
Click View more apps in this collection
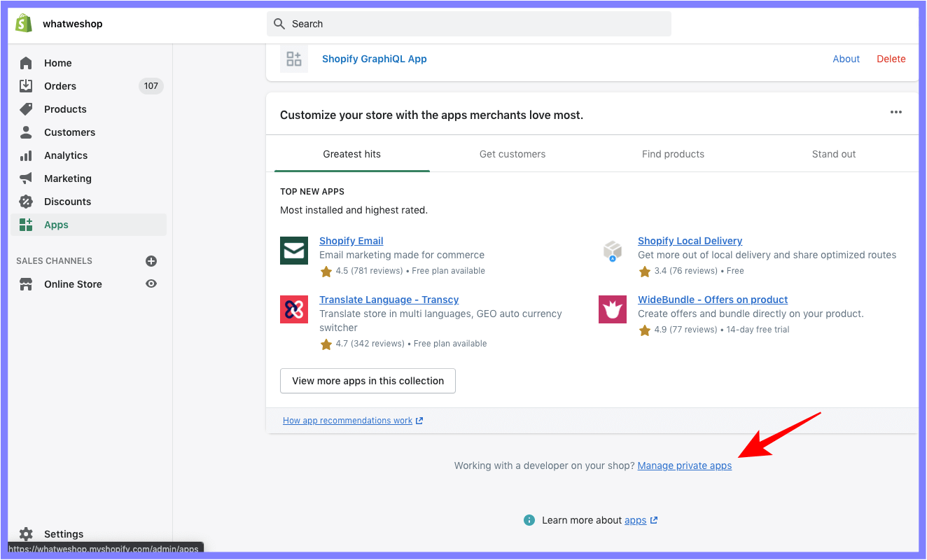tap(368, 381)
